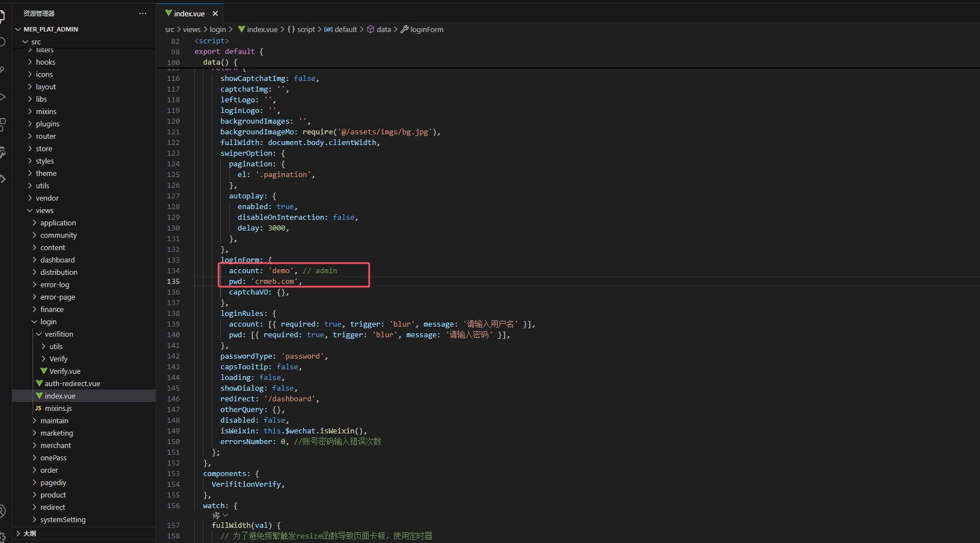
Task: Switch to the index.vue editor tab
Action: 189,13
